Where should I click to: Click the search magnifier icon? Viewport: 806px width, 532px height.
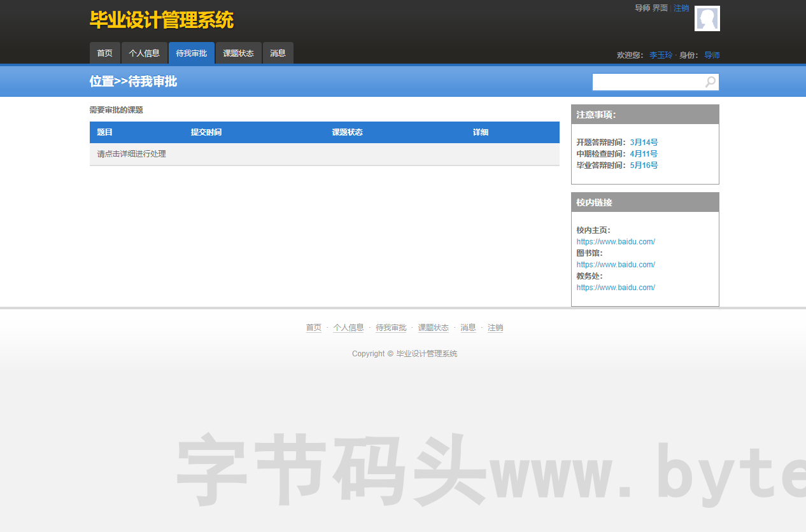pos(711,82)
